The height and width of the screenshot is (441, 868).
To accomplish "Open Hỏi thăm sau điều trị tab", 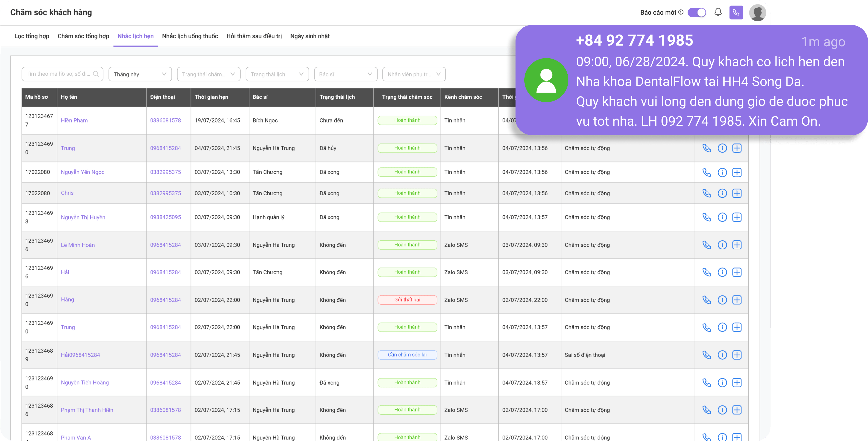I will click(x=254, y=36).
